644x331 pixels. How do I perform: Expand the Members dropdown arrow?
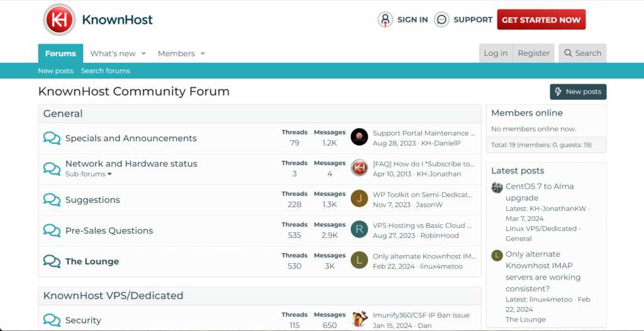click(203, 54)
